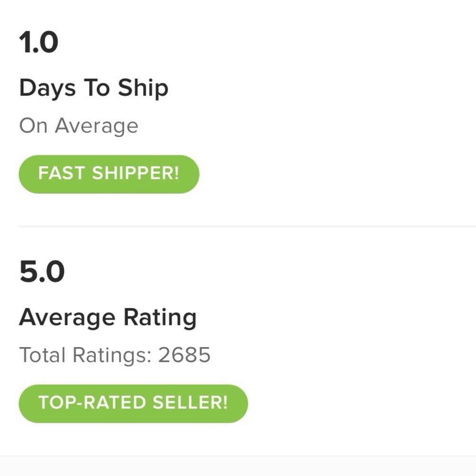The height and width of the screenshot is (476, 476).
Task: Click the Days To Ship heading
Action: point(93,88)
